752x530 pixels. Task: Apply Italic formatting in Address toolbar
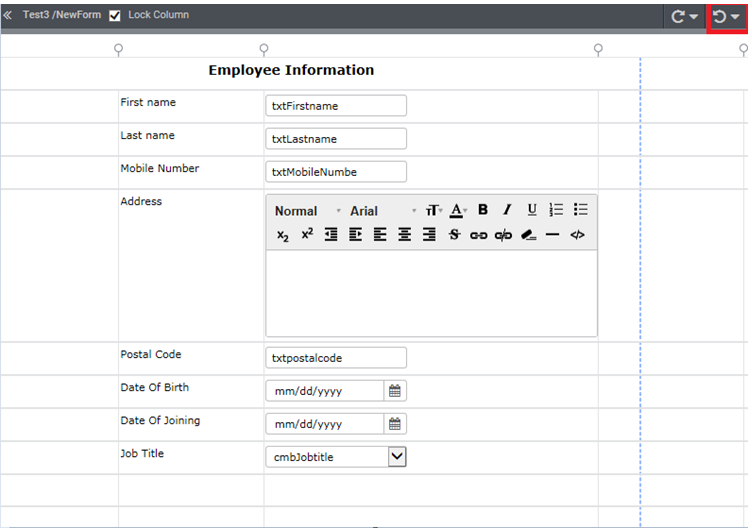[x=507, y=210]
